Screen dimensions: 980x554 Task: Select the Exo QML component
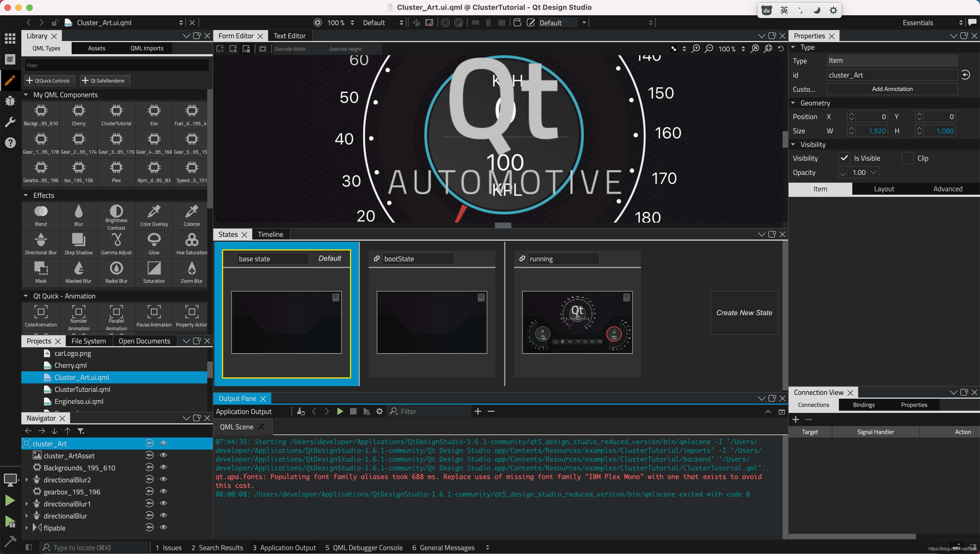click(154, 115)
